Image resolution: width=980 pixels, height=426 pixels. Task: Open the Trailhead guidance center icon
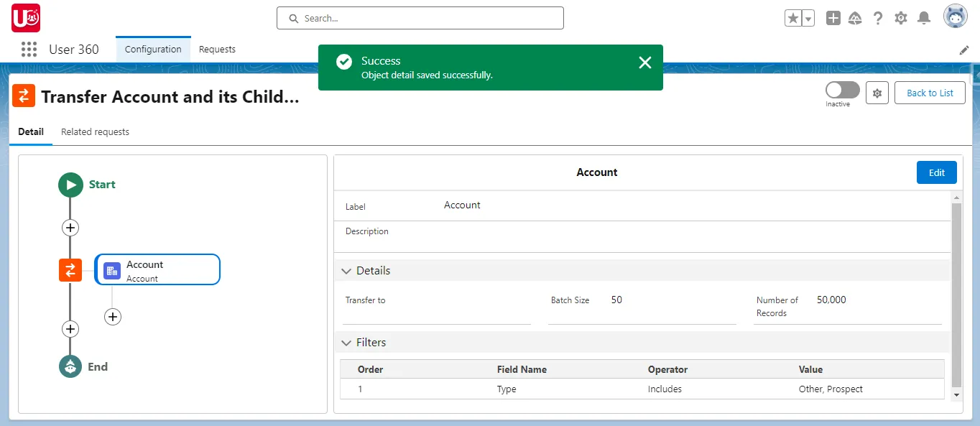855,17
